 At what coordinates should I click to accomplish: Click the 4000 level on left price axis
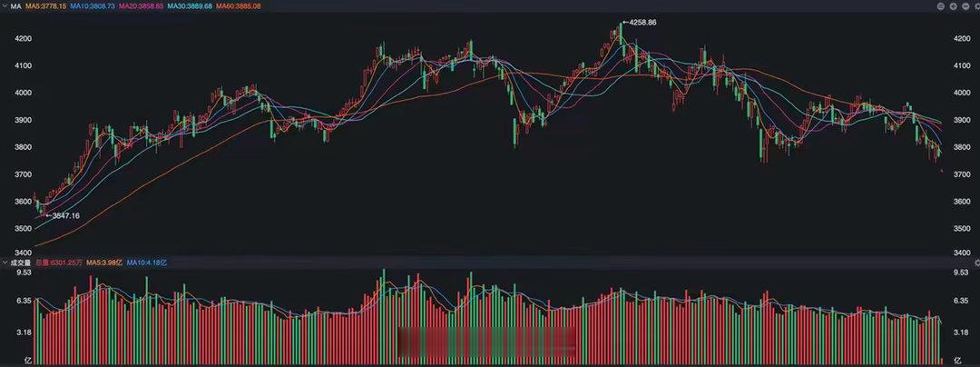point(23,93)
